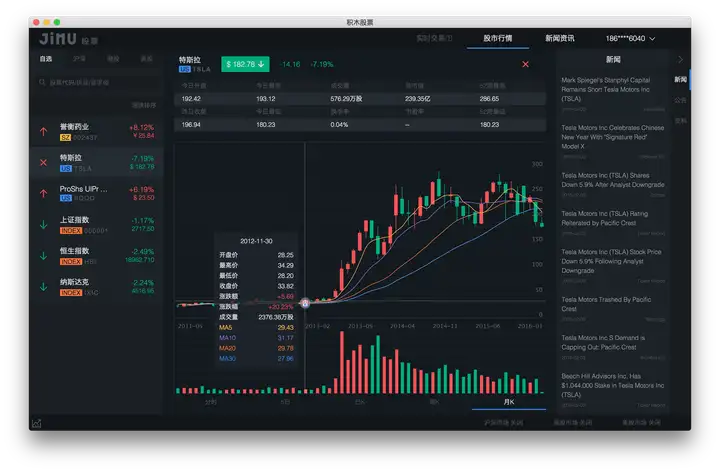Click the INDEX badge on 纳斯达克 row
The image size is (720, 472).
point(71,292)
